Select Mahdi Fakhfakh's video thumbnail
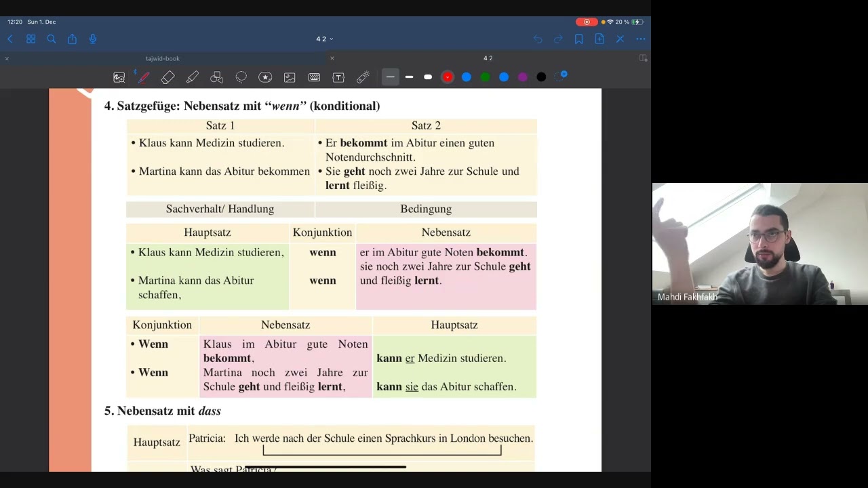This screenshot has width=868, height=488. click(760, 244)
